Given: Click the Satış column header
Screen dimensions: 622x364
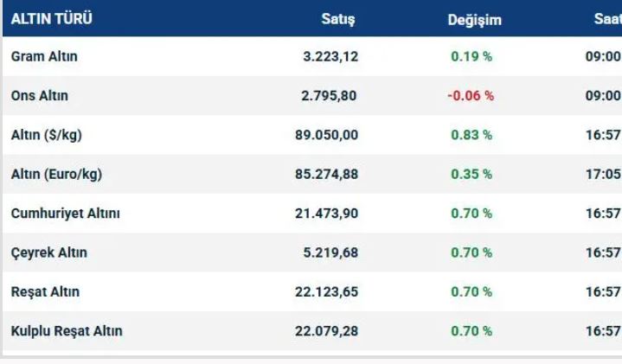Looking at the screenshot, I should click(338, 19).
